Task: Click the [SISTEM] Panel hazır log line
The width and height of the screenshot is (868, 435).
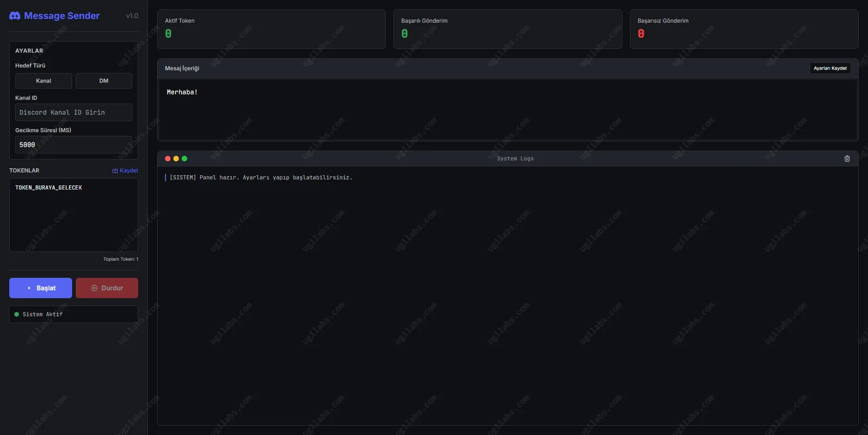Action: click(261, 178)
